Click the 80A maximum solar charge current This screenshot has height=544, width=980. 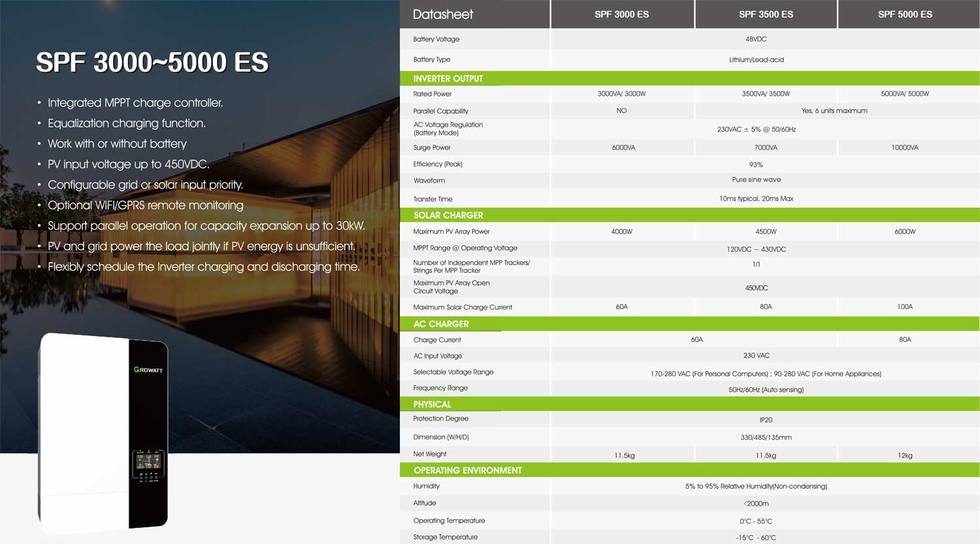tap(766, 307)
